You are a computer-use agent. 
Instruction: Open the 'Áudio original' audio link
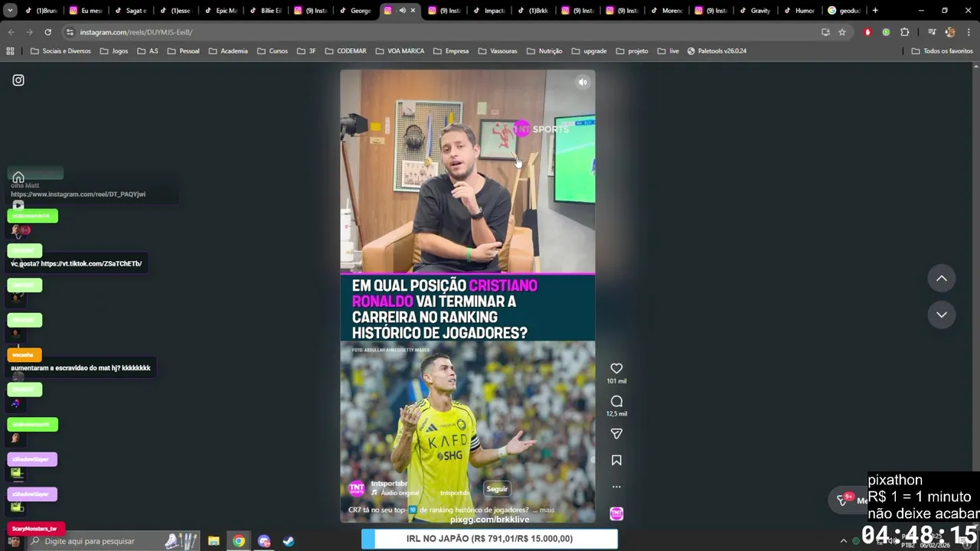pos(400,493)
